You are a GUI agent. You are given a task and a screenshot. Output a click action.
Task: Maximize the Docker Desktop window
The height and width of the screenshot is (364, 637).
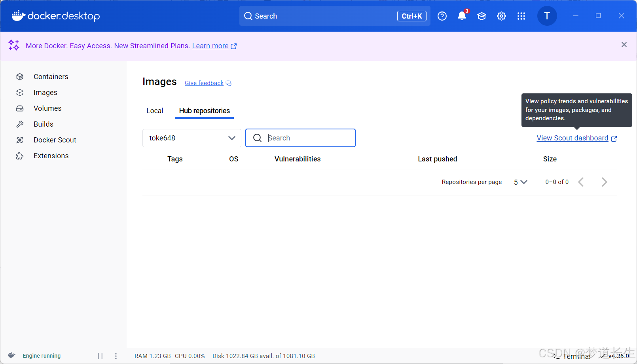(x=598, y=16)
